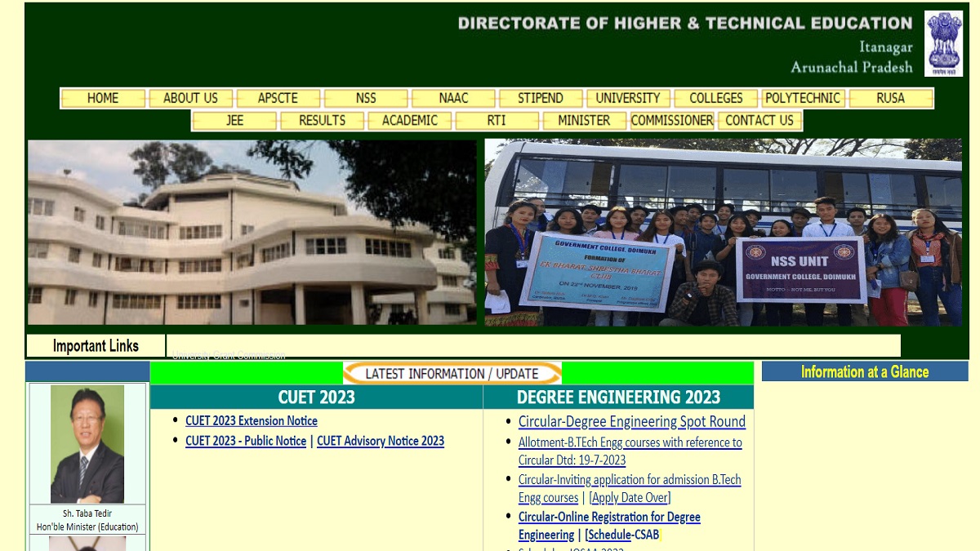
Task: Open the Allotment-B.TEch Engg courses link
Action: 630,451
